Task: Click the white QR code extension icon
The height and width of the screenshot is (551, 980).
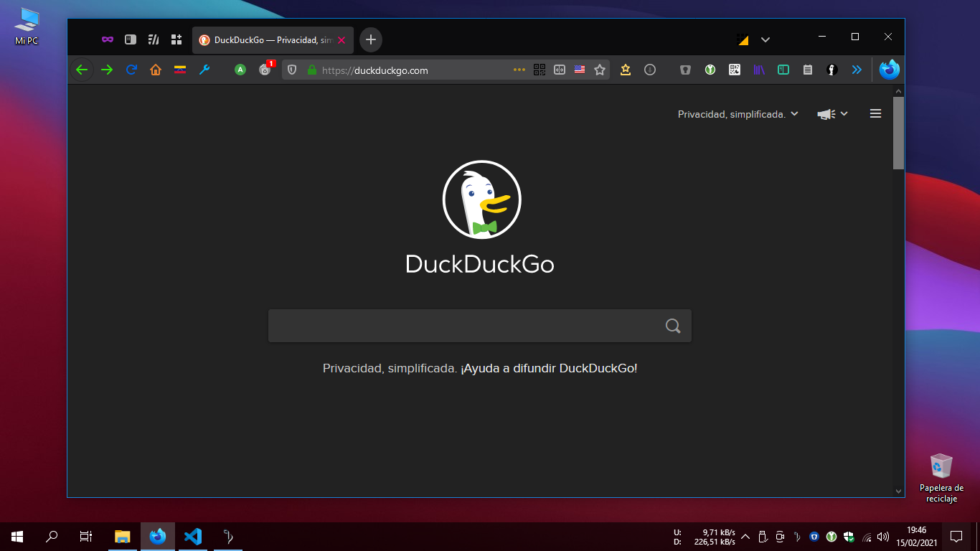Action: pos(735,70)
